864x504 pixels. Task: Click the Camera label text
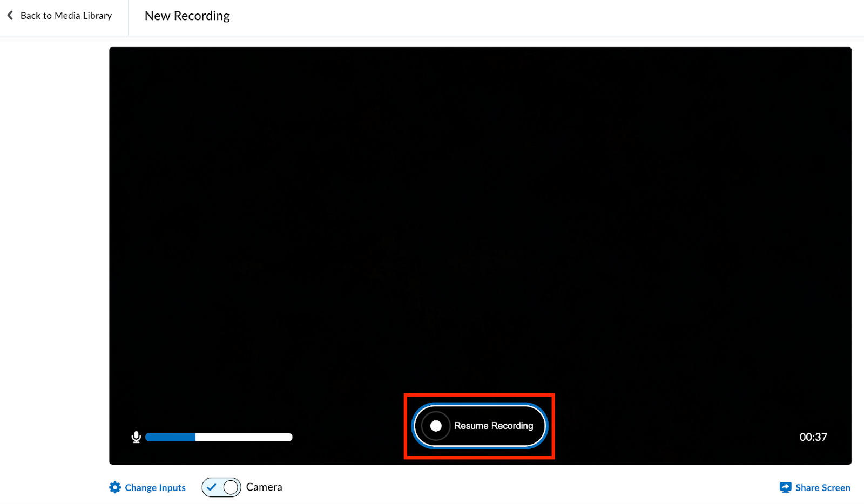pos(264,487)
